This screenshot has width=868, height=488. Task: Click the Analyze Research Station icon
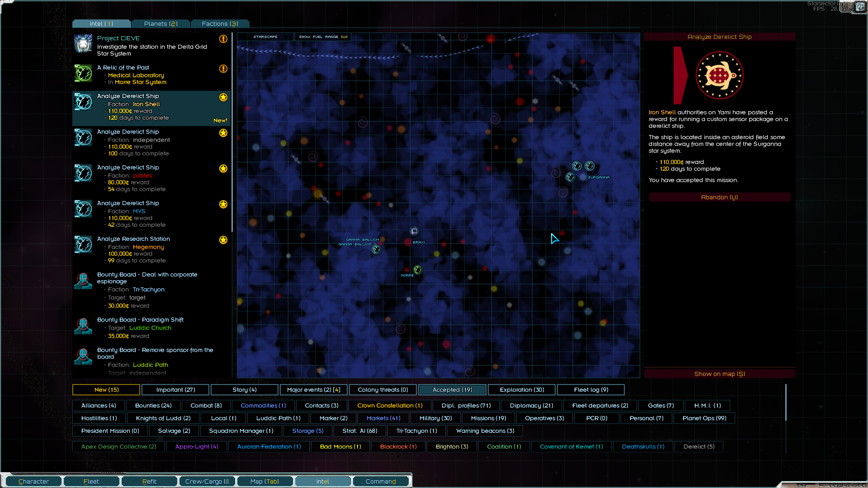point(83,244)
